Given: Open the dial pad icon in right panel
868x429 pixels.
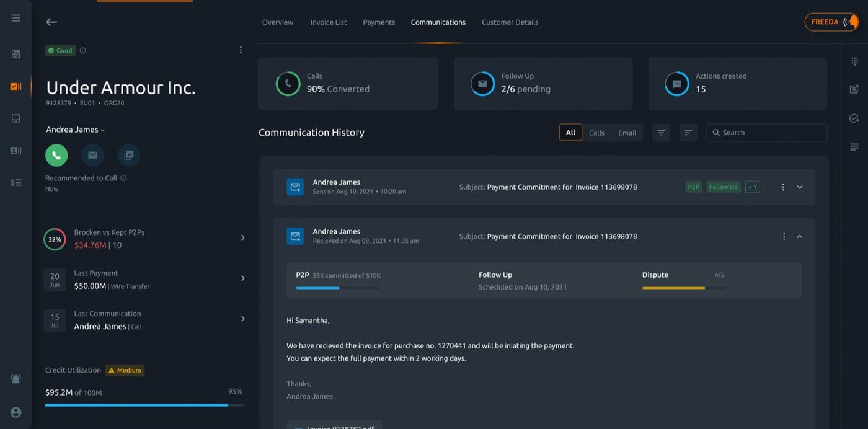Looking at the screenshot, I should (x=854, y=61).
